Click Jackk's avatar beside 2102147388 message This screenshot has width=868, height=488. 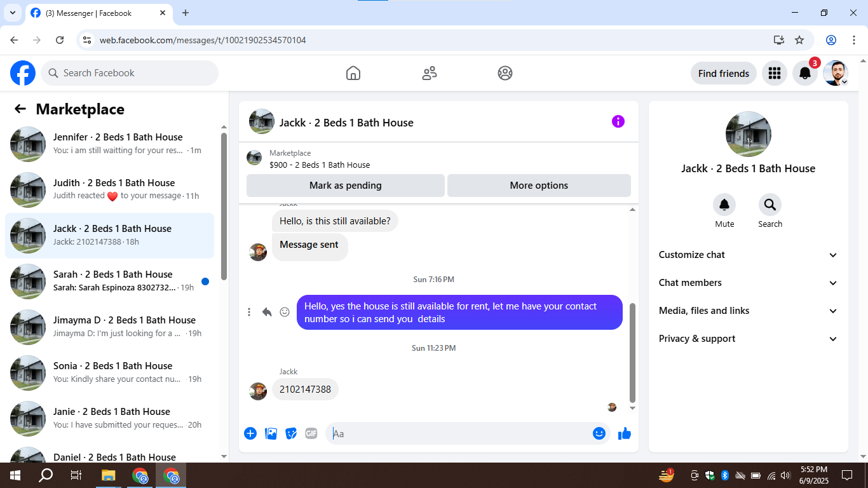coord(258,391)
